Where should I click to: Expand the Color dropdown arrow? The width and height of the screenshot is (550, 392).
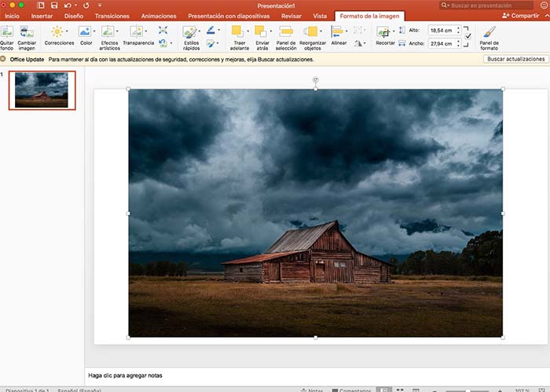[x=94, y=31]
